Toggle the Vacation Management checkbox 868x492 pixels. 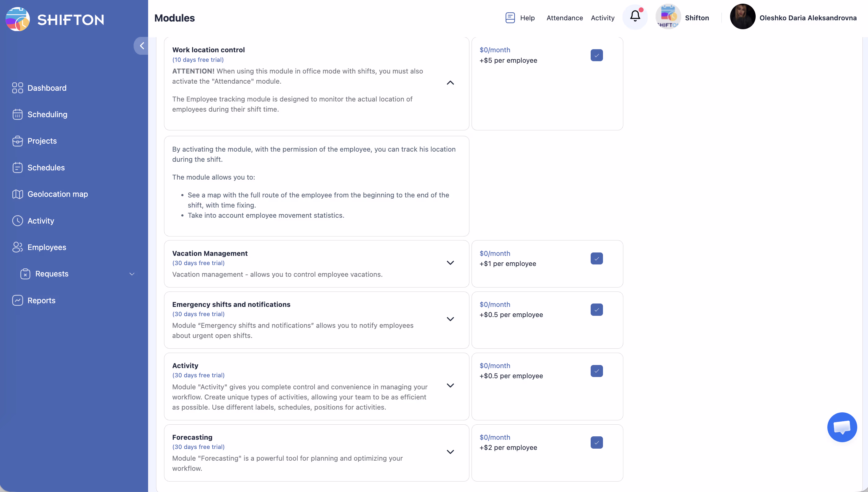[x=597, y=259]
